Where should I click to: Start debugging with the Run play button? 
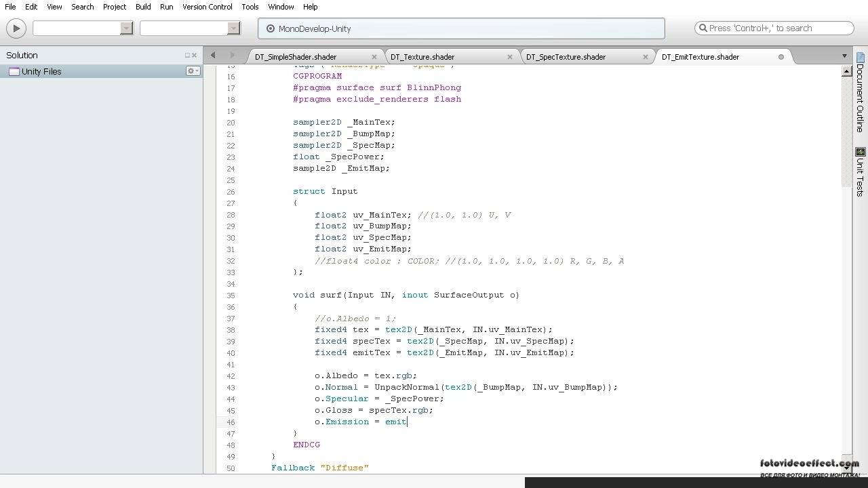pos(16,28)
